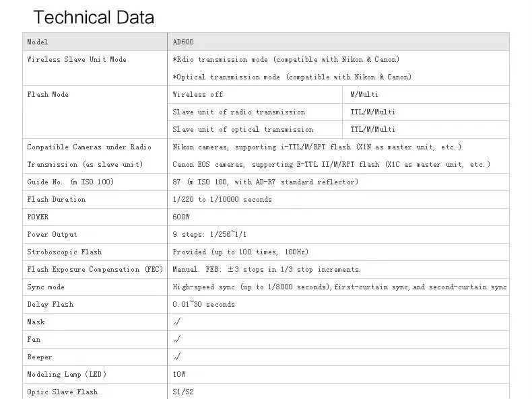The height and width of the screenshot is (399, 532).
Task: Select the 9 steps power output value
Action: point(209,234)
